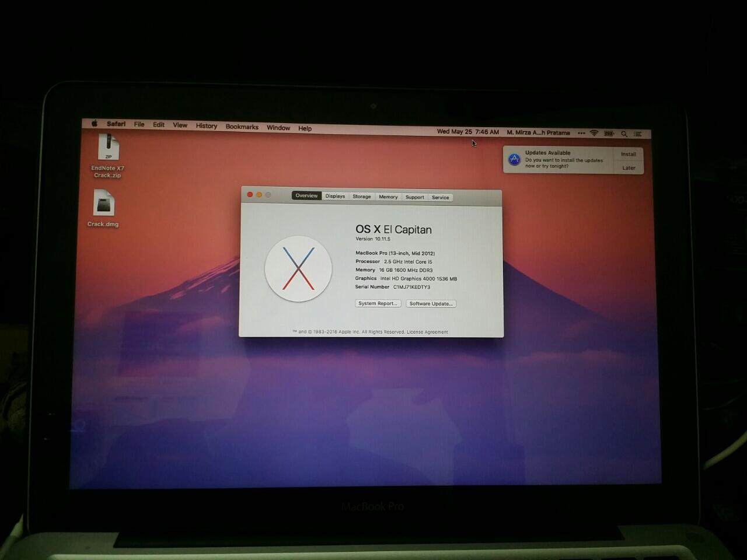This screenshot has height=560, width=747.
Task: Open the File menu
Action: click(139, 124)
